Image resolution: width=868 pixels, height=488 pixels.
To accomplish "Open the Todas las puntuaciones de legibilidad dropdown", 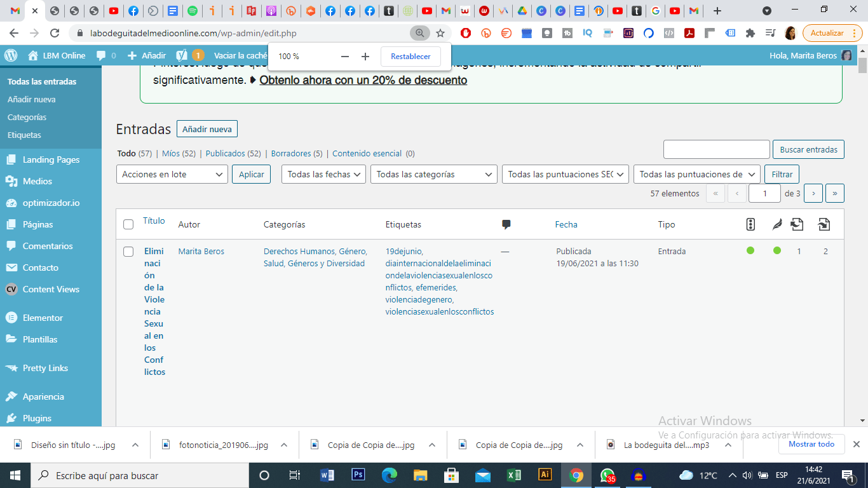I will pos(697,174).
